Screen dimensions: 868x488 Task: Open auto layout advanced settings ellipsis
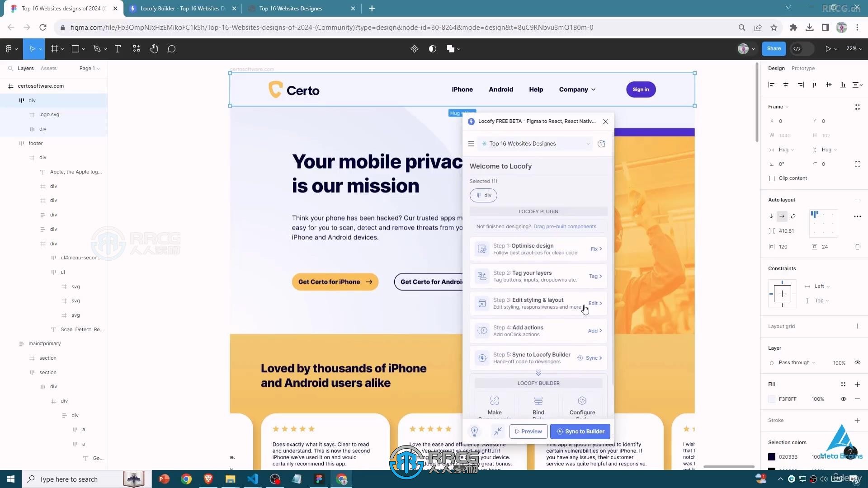click(857, 216)
